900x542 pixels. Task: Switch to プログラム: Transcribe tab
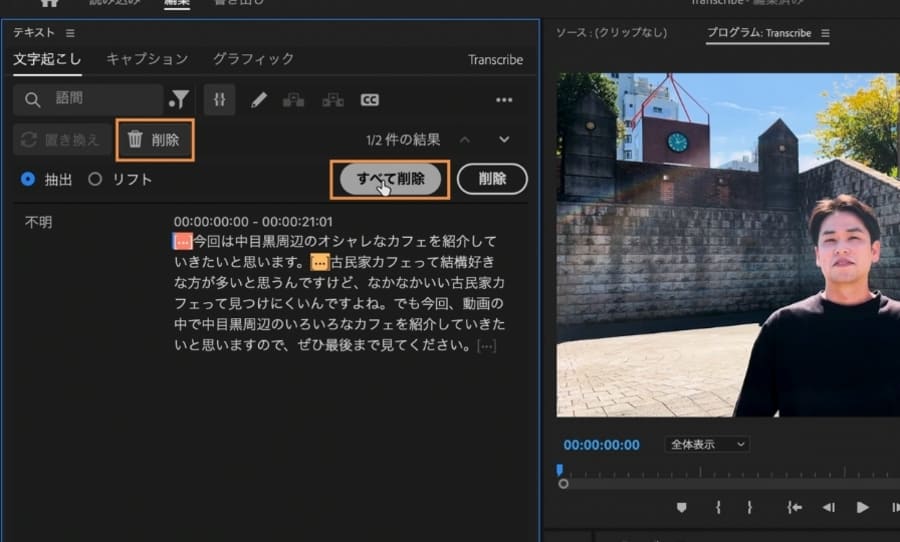(x=759, y=33)
